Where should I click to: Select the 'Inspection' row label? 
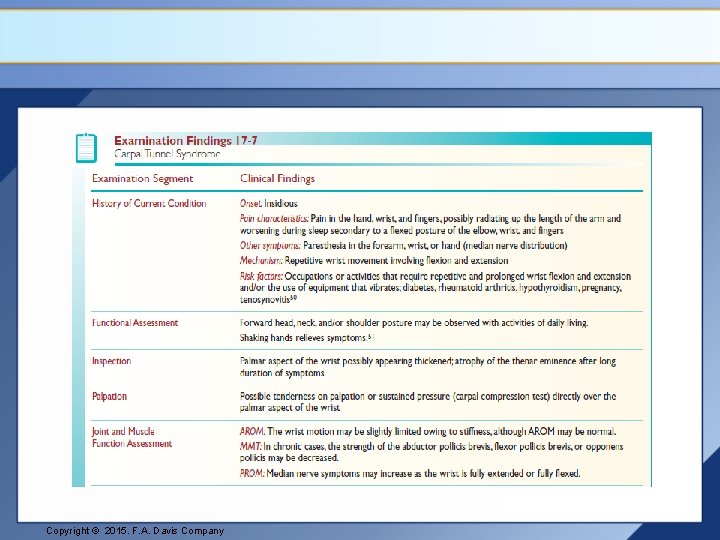(112, 361)
